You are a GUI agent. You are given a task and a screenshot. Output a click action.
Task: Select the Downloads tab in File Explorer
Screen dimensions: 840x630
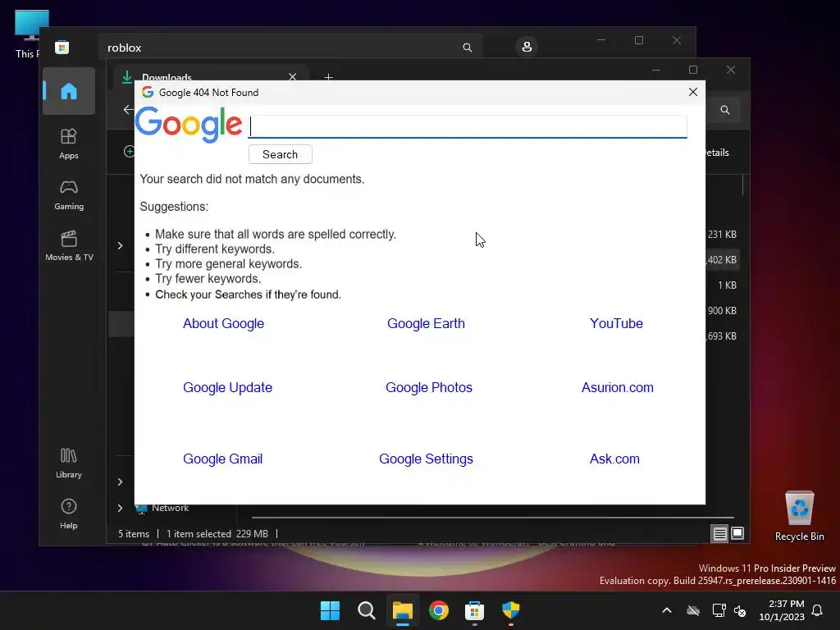212,76
